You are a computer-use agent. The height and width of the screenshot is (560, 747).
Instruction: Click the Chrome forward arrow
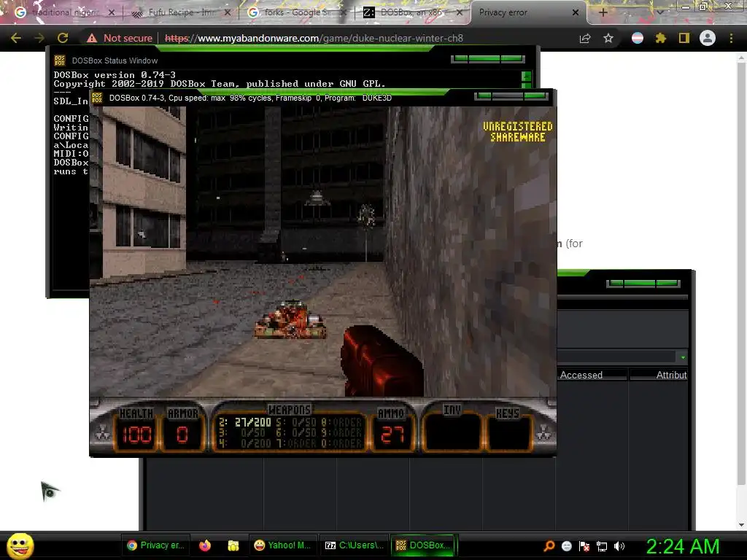coord(39,38)
